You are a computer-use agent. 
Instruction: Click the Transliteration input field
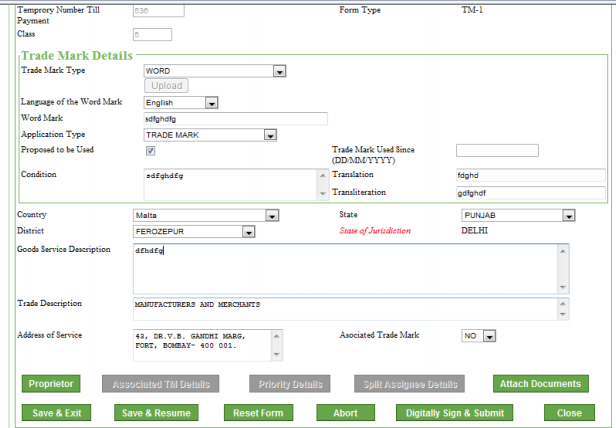(x=531, y=193)
